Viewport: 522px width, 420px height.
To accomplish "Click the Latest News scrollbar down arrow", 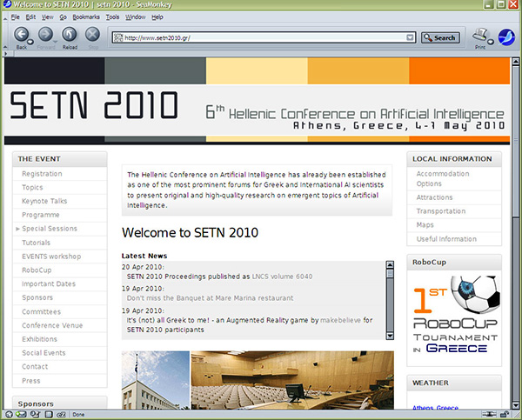I will coord(390,331).
